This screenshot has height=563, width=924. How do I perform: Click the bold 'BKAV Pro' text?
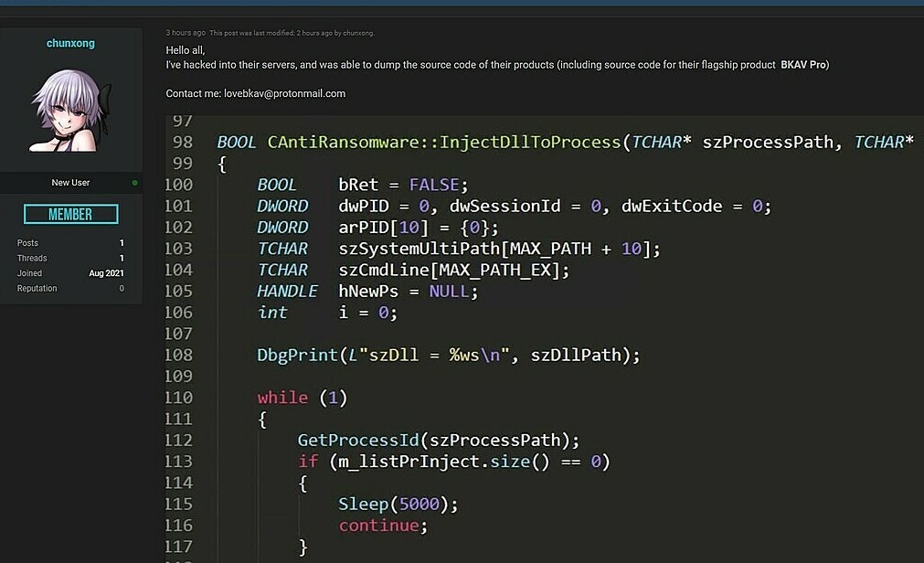pyautogui.click(x=804, y=65)
